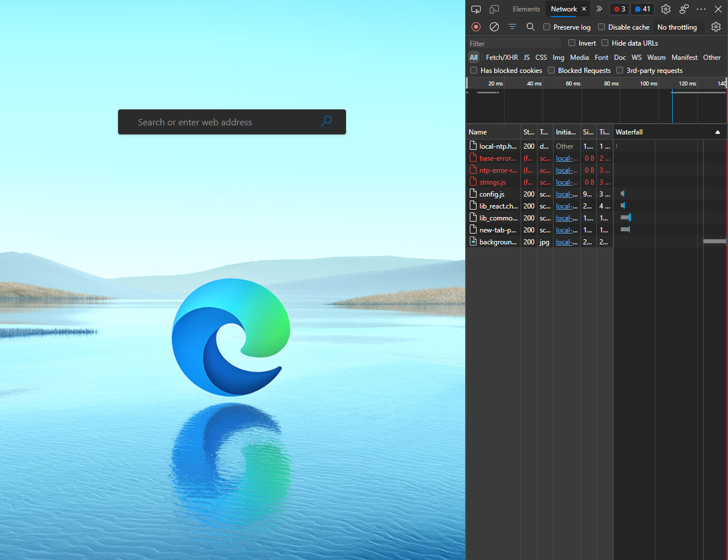Filter requests by Doc type
The image size is (728, 560).
tap(620, 58)
